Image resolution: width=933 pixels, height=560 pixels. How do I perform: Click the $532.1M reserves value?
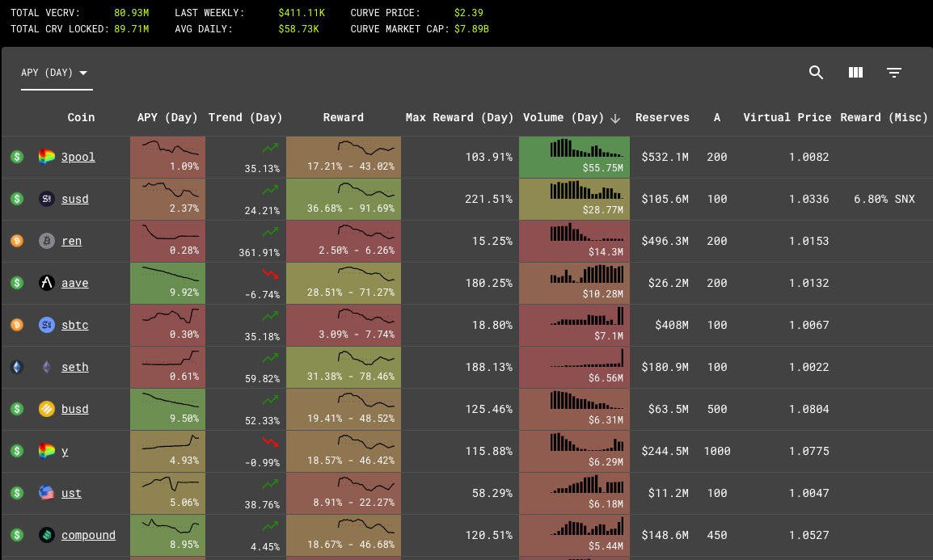(665, 157)
